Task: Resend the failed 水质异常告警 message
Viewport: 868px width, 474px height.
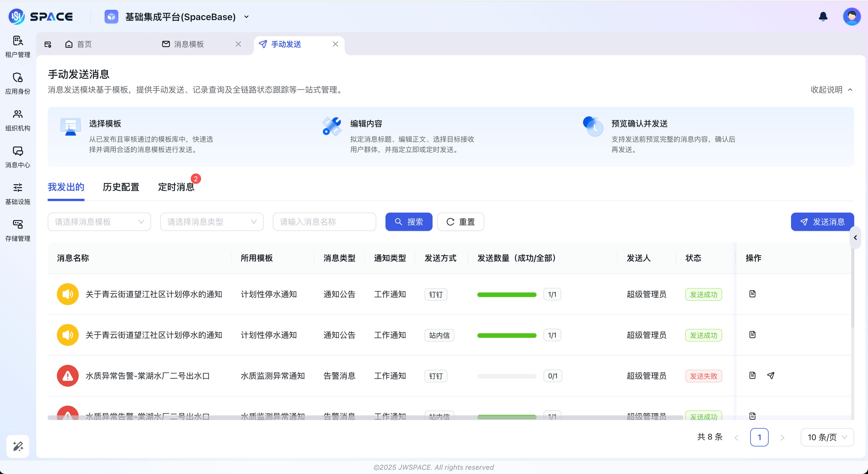Action: coord(771,375)
